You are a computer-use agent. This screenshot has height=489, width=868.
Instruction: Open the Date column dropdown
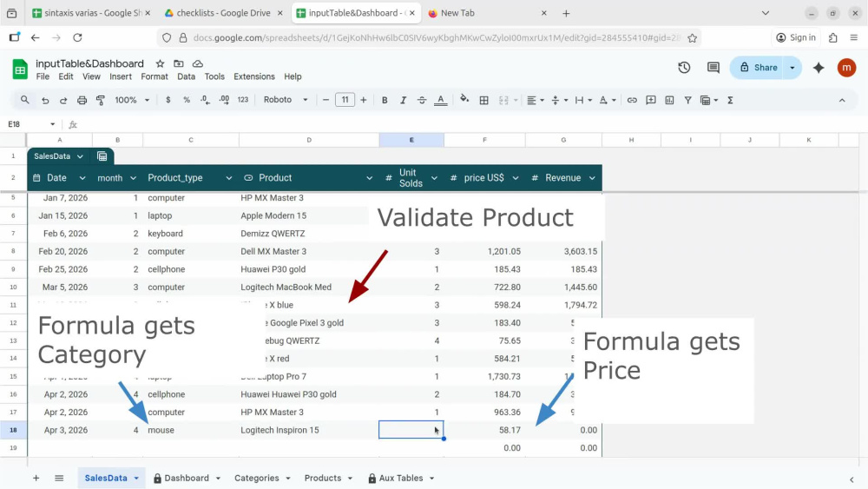tap(82, 178)
